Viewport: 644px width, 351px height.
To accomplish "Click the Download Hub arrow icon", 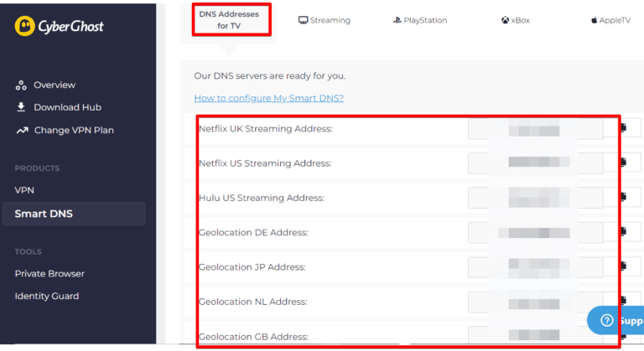I will point(21,107).
